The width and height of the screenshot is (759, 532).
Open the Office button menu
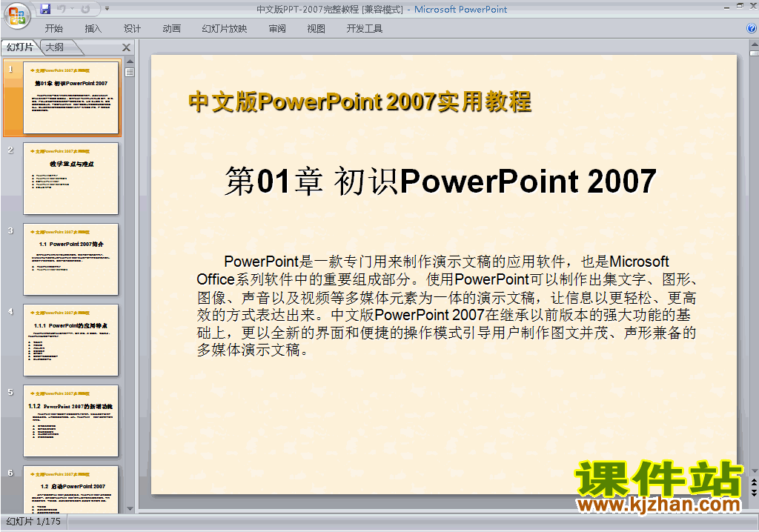click(x=17, y=16)
